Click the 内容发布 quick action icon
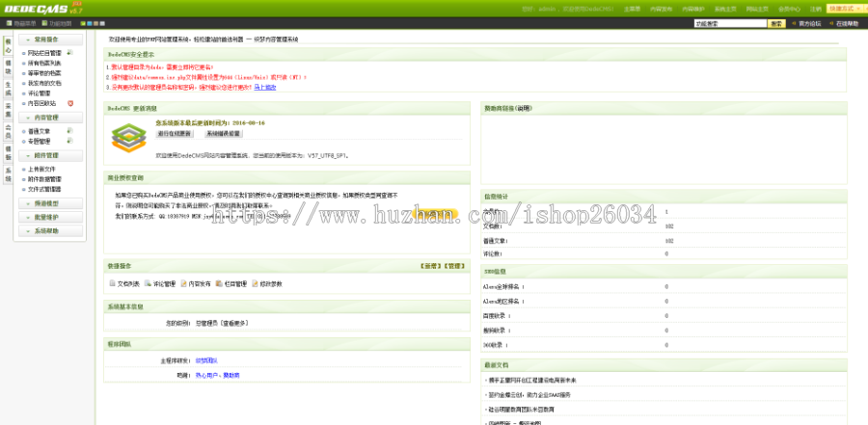Viewport: 868px width, 425px height. [184, 283]
